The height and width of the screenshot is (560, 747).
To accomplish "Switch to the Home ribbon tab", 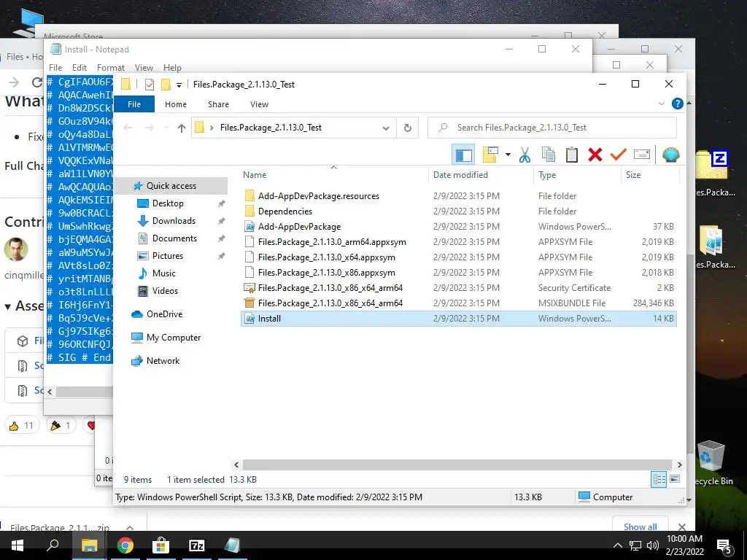I will point(176,104).
